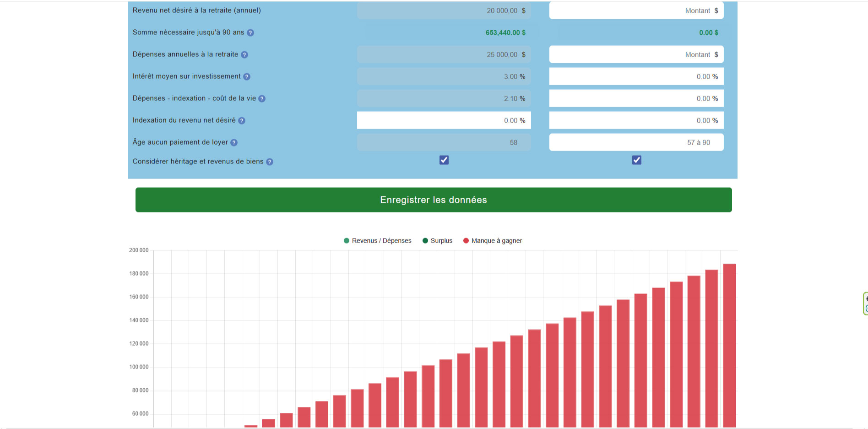This screenshot has height=429, width=868.
Task: Open help for Indexation du revenu net désiré
Action: tap(242, 120)
